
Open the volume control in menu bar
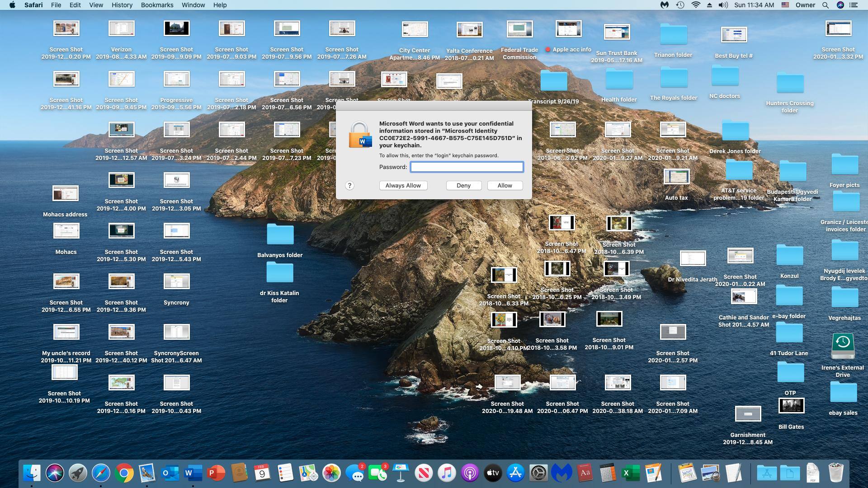[723, 5]
